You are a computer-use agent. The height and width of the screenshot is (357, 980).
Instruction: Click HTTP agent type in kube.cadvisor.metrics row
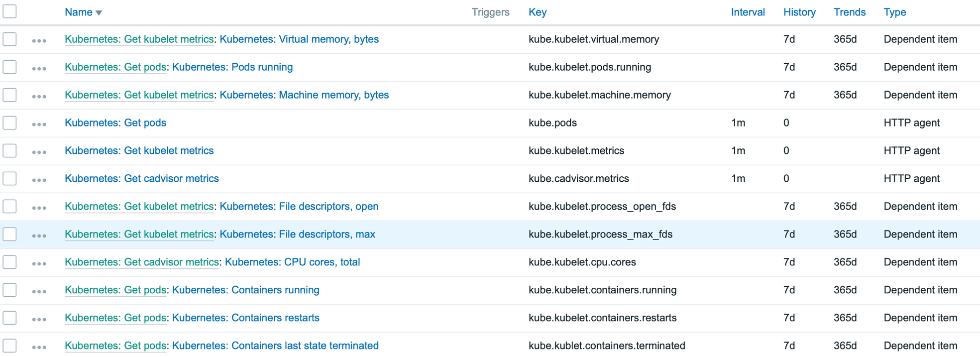pos(912,179)
